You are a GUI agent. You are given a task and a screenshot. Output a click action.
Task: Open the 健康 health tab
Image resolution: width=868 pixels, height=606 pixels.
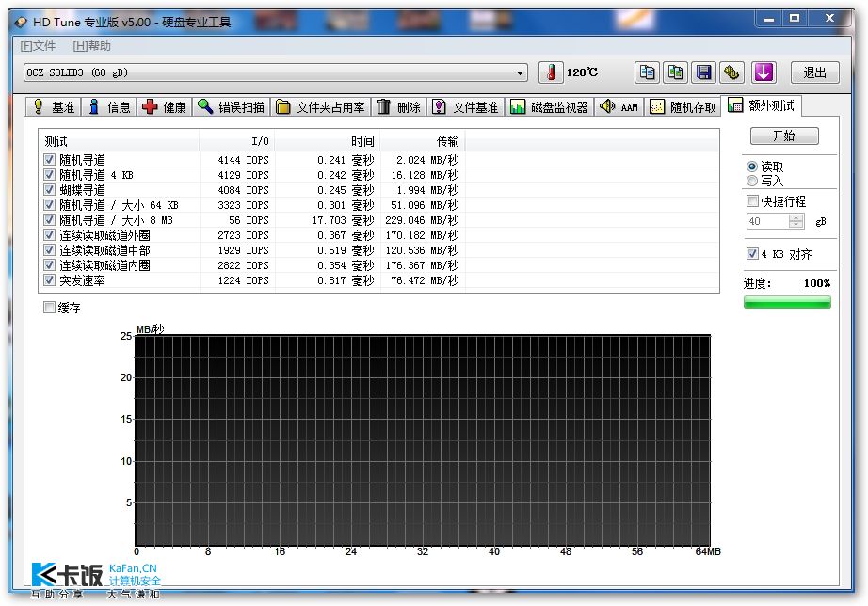[x=165, y=107]
